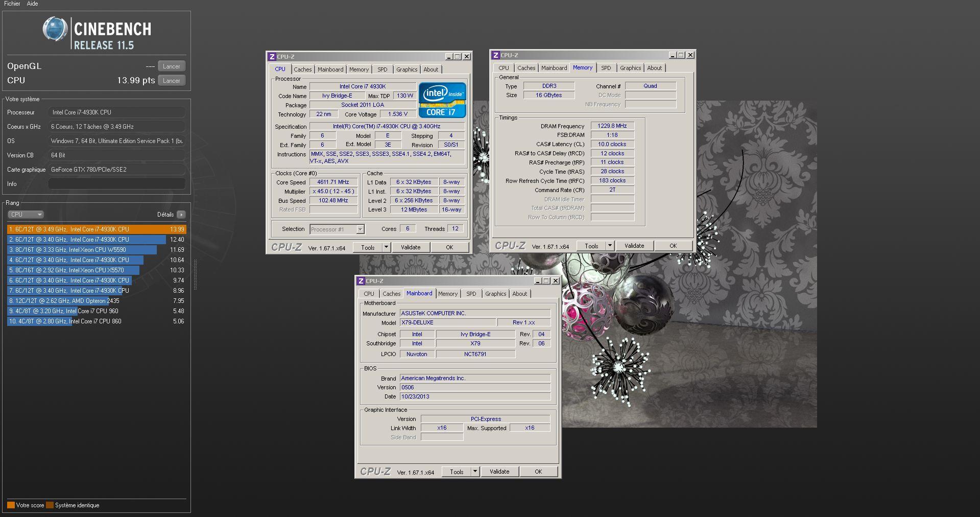Select the ranking row for AMD Opteron 2435
The image size is (980, 517).
(x=97, y=301)
